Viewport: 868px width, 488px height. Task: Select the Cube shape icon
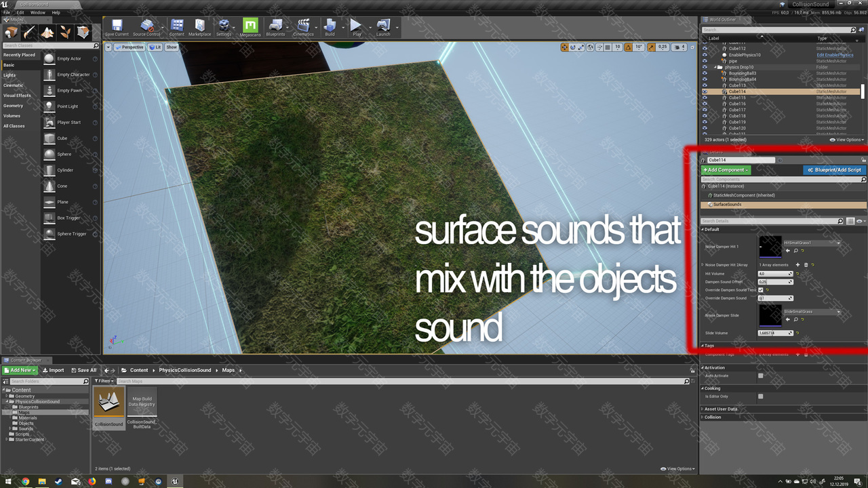50,138
